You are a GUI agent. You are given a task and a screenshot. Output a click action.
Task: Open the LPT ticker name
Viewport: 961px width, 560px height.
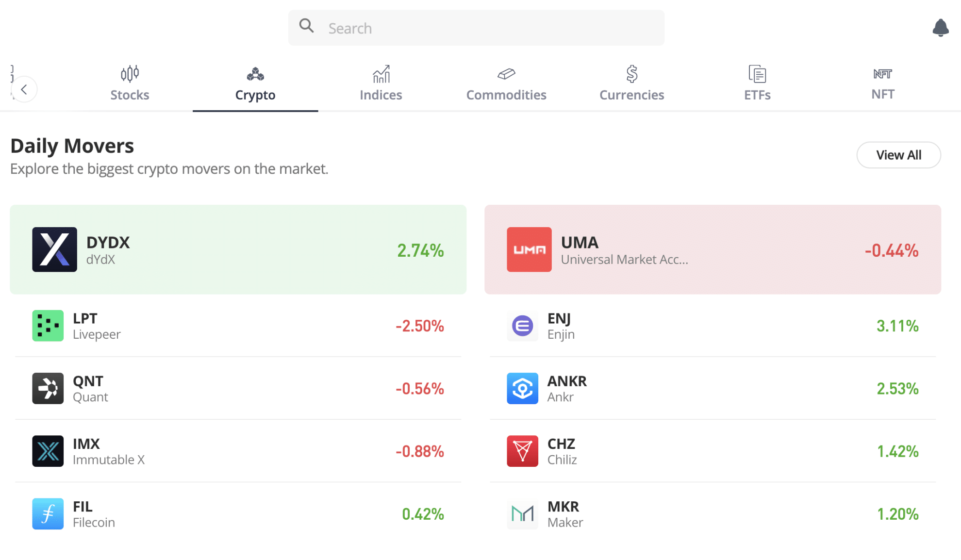(x=85, y=318)
